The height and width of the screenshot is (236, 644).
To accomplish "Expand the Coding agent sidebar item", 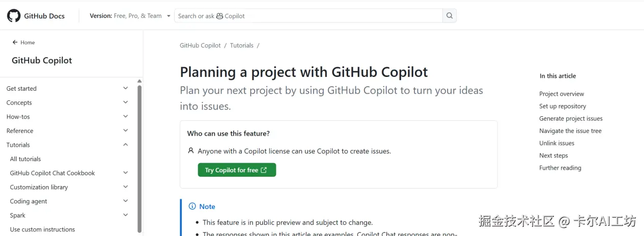I will (126, 201).
